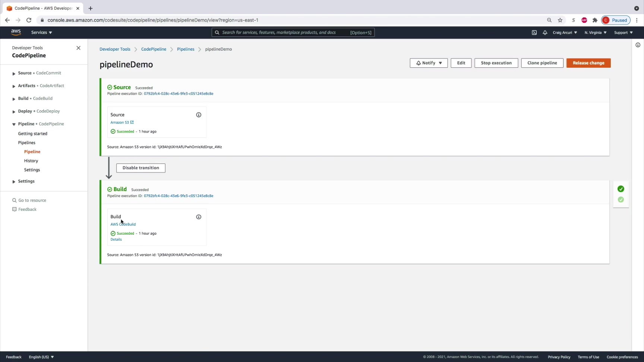Bookmark this page with the star icon

[x=560, y=20]
